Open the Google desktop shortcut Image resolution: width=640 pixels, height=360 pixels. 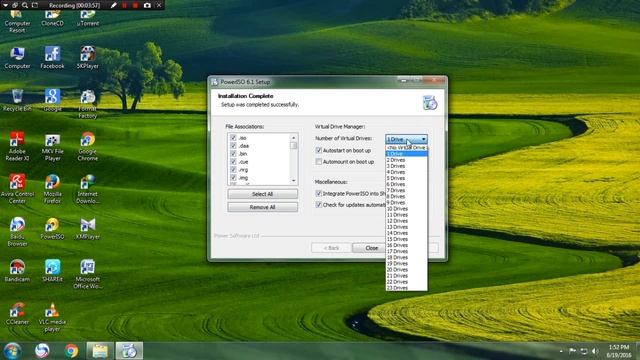pyautogui.click(x=53, y=100)
